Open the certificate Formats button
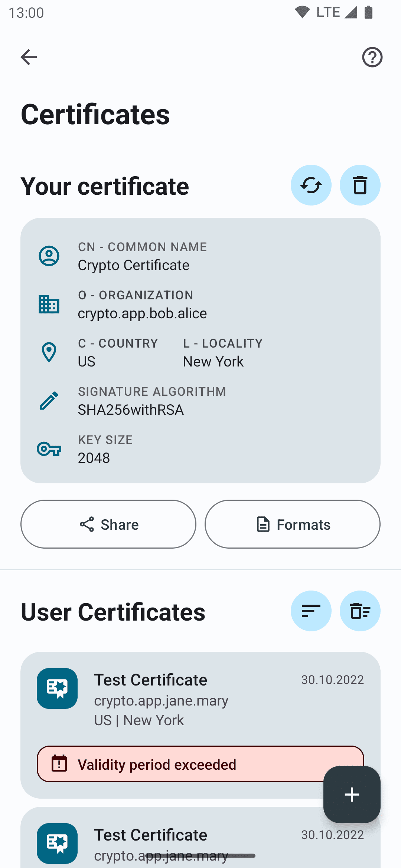 (x=292, y=524)
